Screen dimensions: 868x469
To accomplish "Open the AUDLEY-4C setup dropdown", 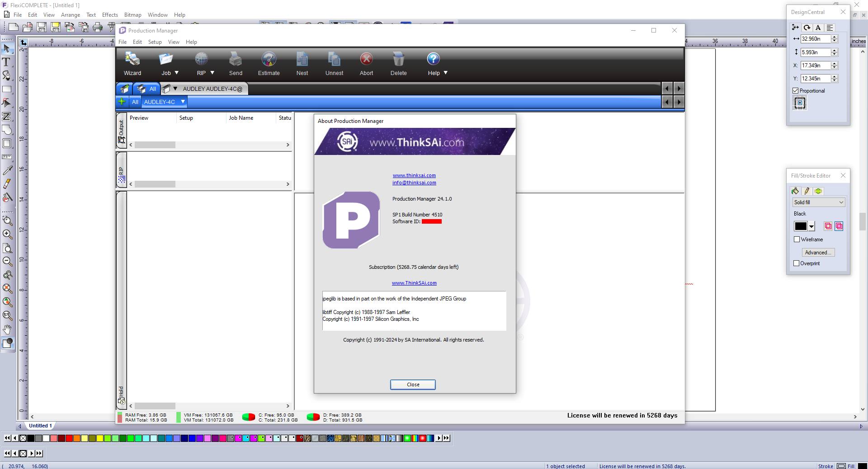I will (183, 102).
